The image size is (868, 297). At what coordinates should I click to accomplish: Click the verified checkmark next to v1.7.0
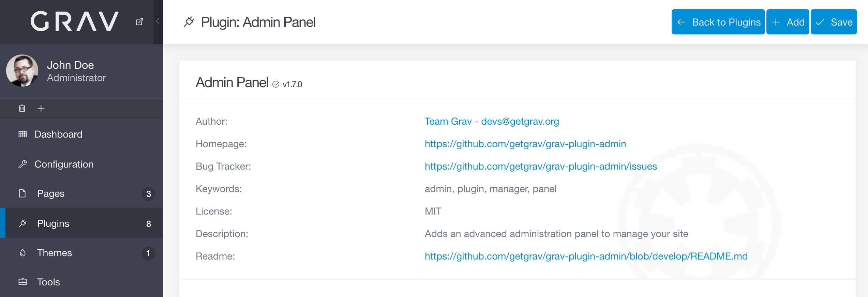(x=276, y=84)
